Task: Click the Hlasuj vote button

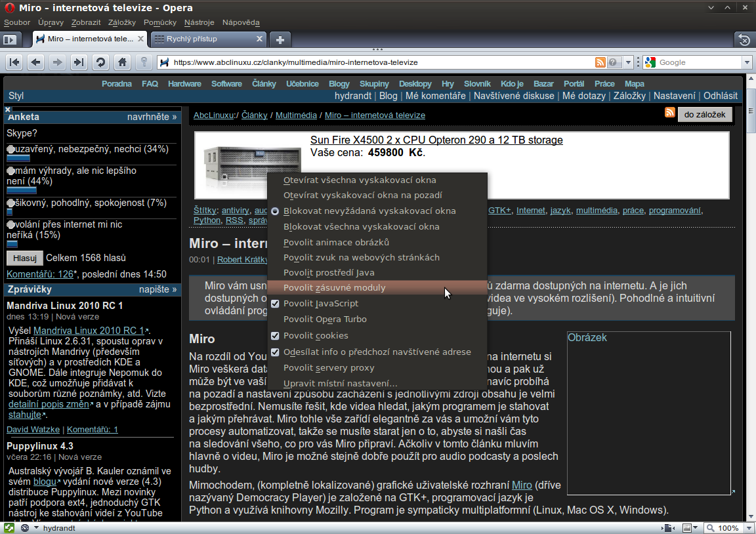Action: [24, 258]
